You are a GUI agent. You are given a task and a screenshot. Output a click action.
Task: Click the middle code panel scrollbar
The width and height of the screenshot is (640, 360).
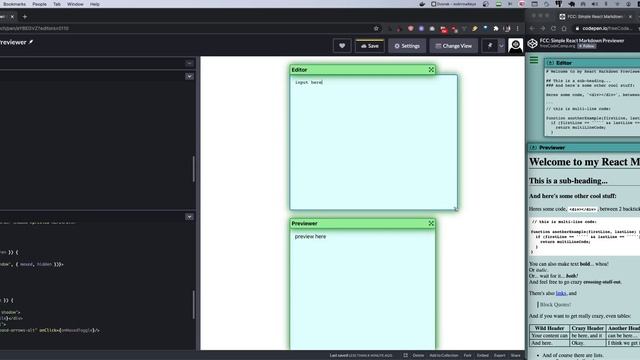(x=193, y=169)
